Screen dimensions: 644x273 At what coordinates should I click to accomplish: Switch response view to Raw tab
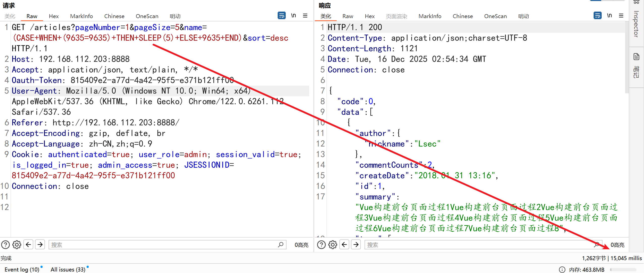(x=348, y=16)
